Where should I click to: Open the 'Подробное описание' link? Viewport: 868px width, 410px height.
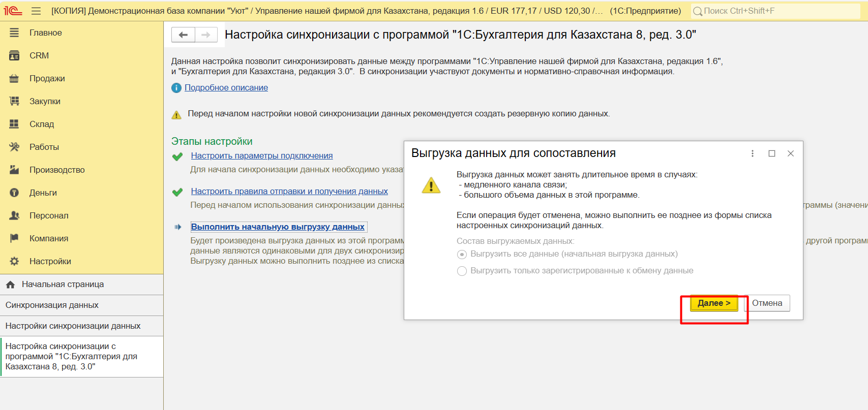(226, 87)
